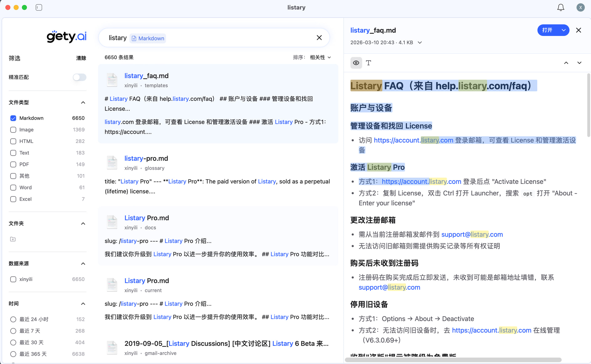Viewport: 591px width, 364px height.
Task: Switch to rendered preview eye view
Action: tap(356, 63)
